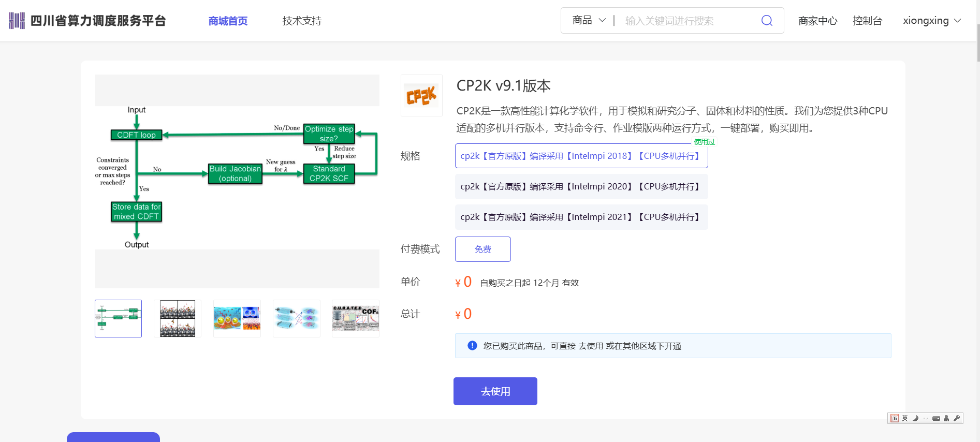
Task: Open 控制台 link
Action: [868, 21]
